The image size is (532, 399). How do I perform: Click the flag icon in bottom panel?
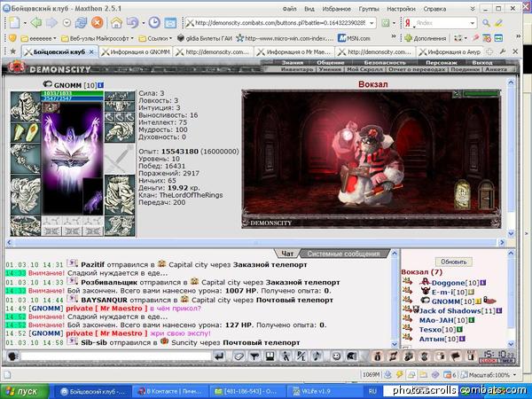[x=456, y=356]
